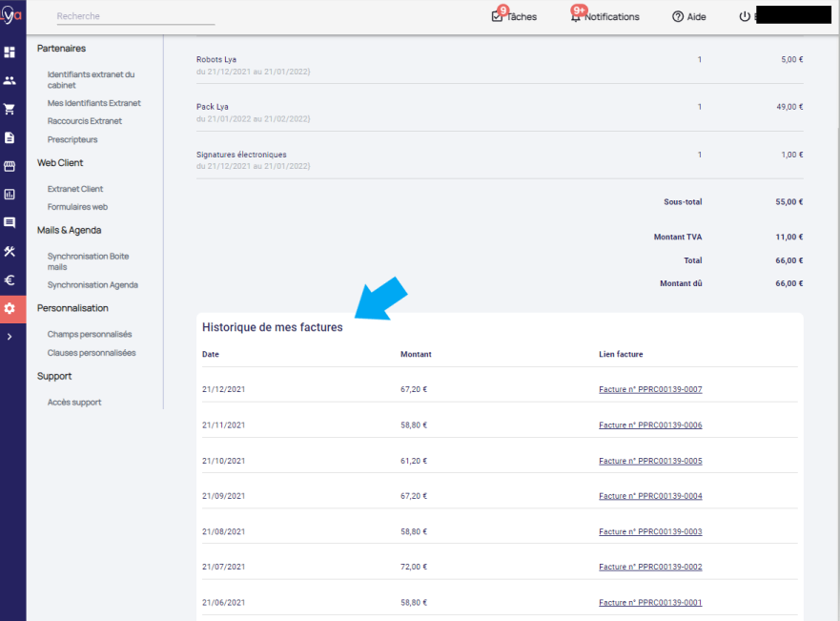This screenshot has height=621, width=840.
Task: Open the tools wrench icon in sidebar
Action: 10,251
